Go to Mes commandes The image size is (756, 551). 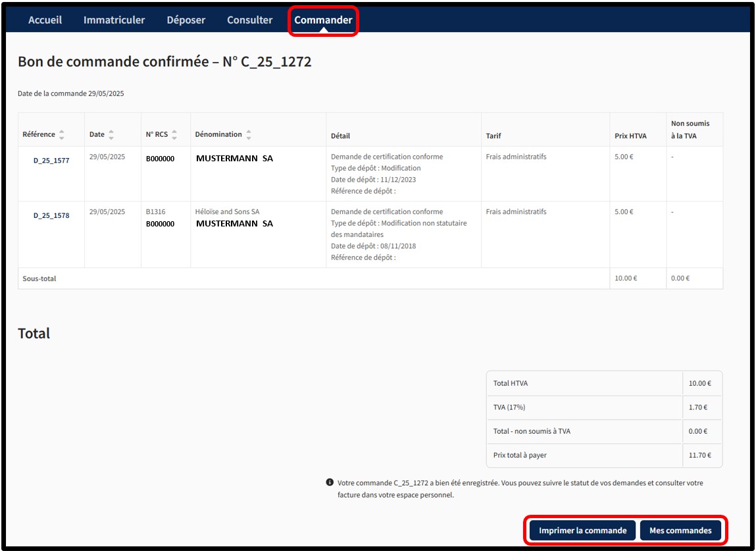click(680, 531)
